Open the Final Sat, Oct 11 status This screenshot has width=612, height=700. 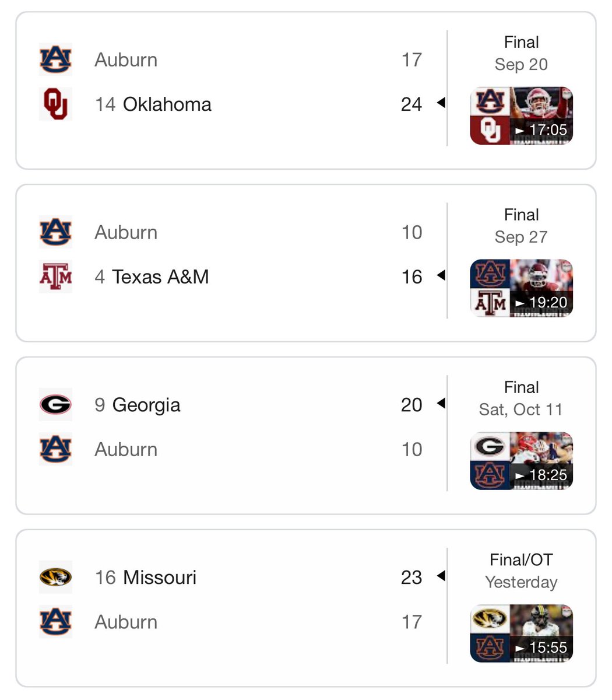click(x=521, y=398)
